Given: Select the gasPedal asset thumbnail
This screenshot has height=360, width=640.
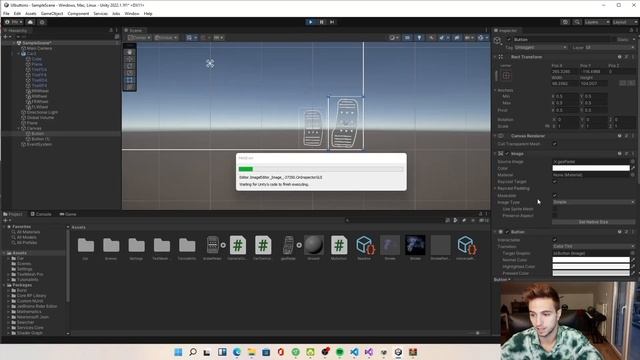Looking at the screenshot, I should (288, 245).
